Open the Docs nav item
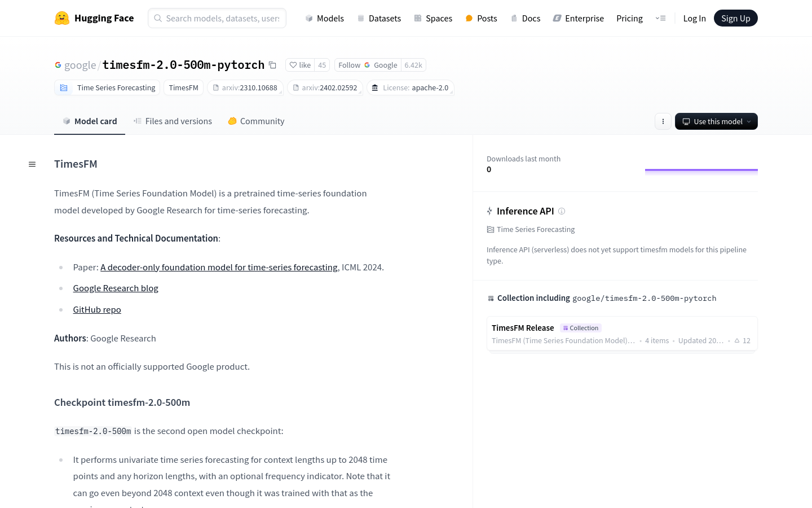The image size is (812, 508). (x=525, y=18)
